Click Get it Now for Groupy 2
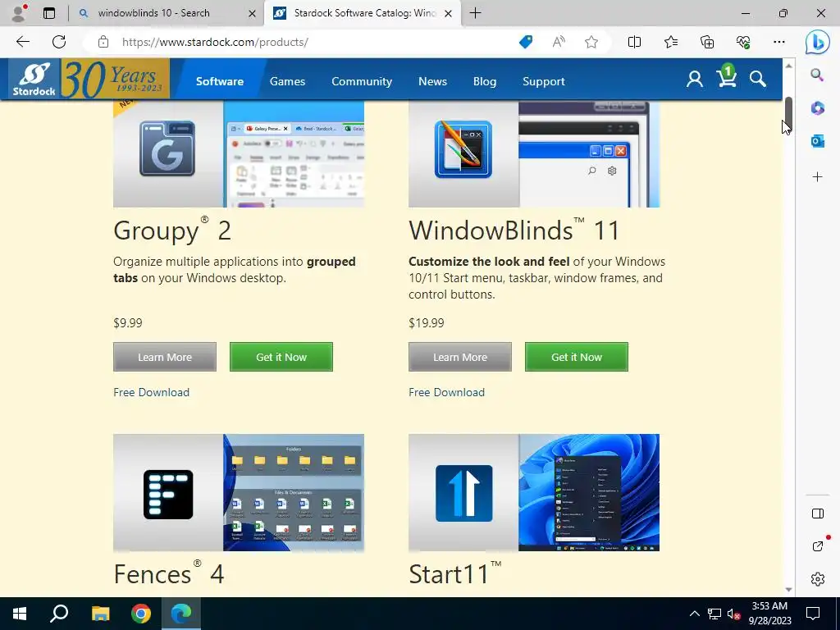Screen dimensions: 840x630 [281, 357]
